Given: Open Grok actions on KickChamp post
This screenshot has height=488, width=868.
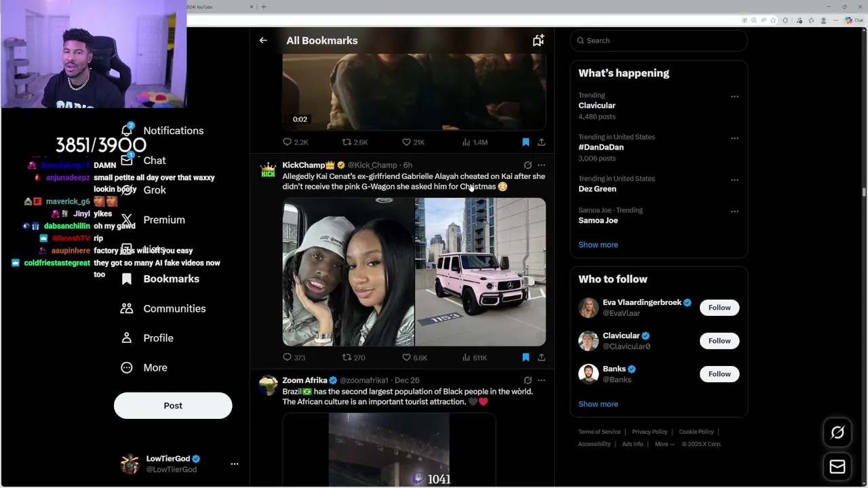Looking at the screenshot, I should click(x=528, y=165).
